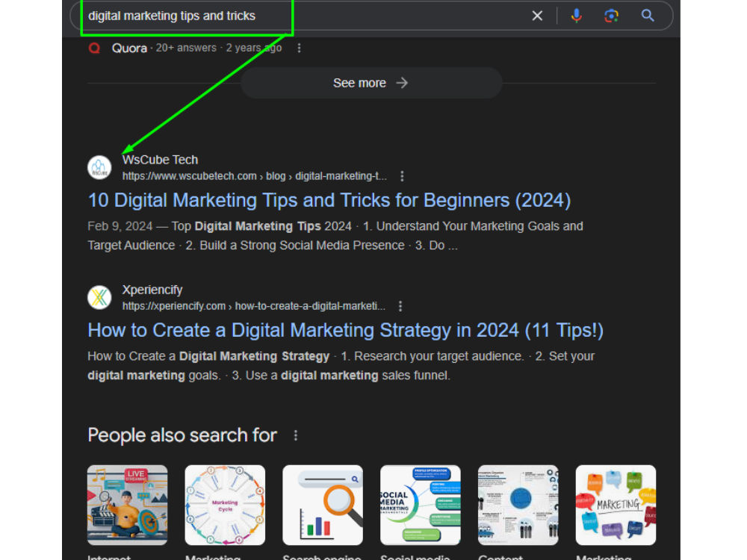Open the three-dot menu for the Xperiencify result

(400, 306)
